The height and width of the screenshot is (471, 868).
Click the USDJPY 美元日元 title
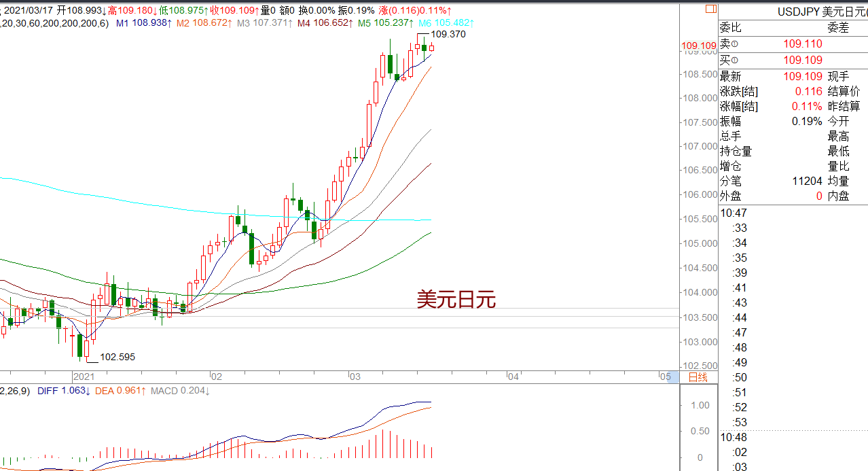(822, 12)
